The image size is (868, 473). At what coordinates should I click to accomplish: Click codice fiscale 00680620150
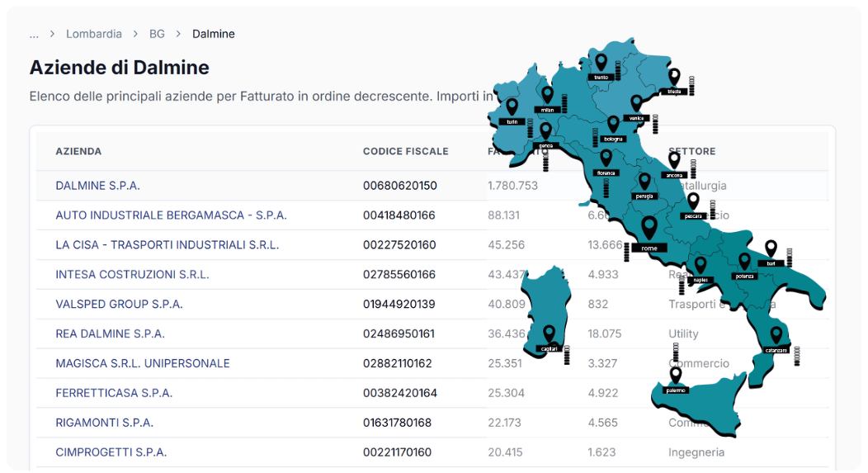pos(399,186)
